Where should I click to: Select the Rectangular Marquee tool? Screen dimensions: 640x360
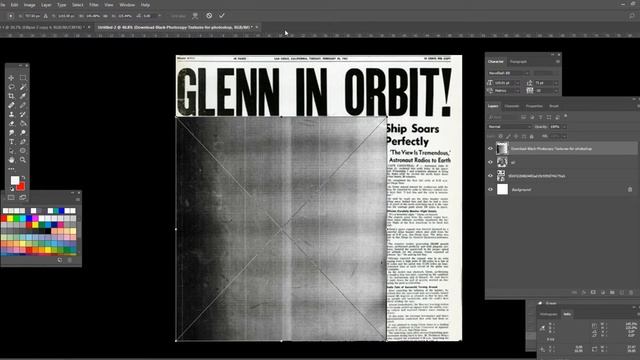click(x=23, y=78)
